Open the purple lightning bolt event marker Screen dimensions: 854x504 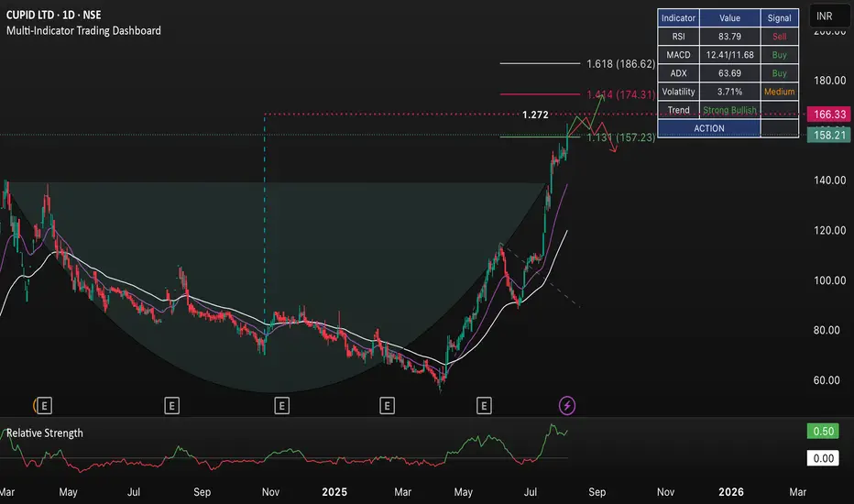[567, 405]
